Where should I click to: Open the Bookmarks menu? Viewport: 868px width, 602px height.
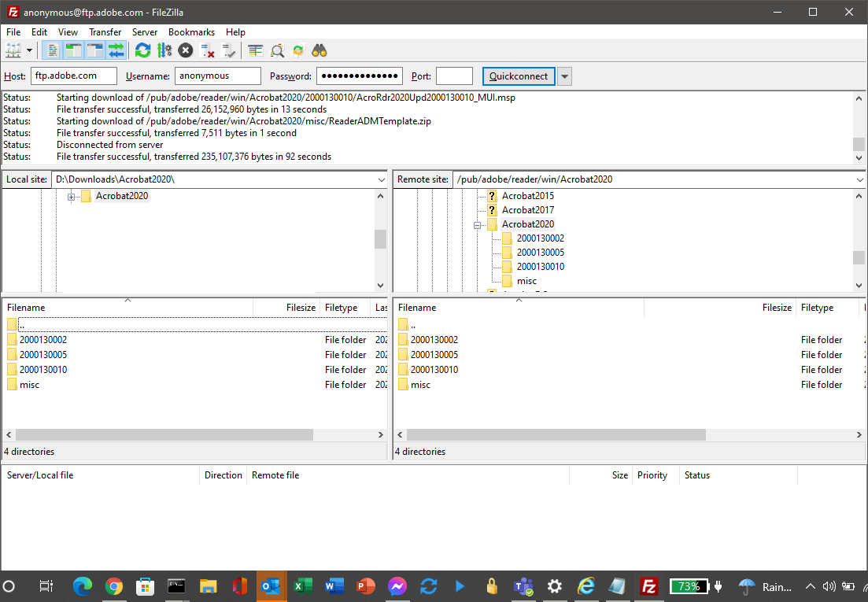tap(191, 32)
